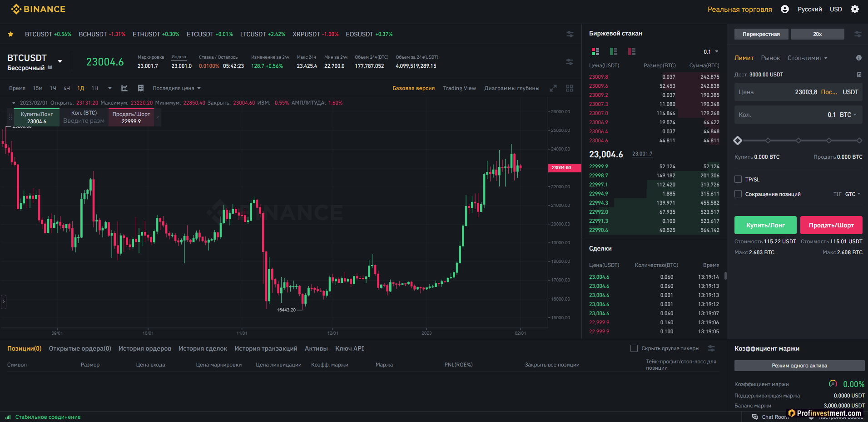This screenshot has width=868, height=422.
Task: Open Ключ API tab
Action: 350,348
